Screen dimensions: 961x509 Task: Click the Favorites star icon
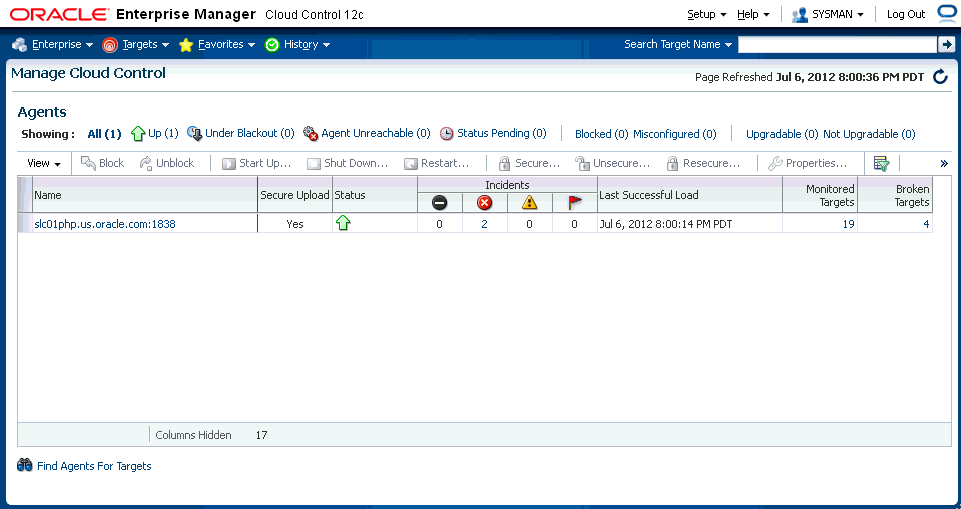pyautogui.click(x=186, y=45)
